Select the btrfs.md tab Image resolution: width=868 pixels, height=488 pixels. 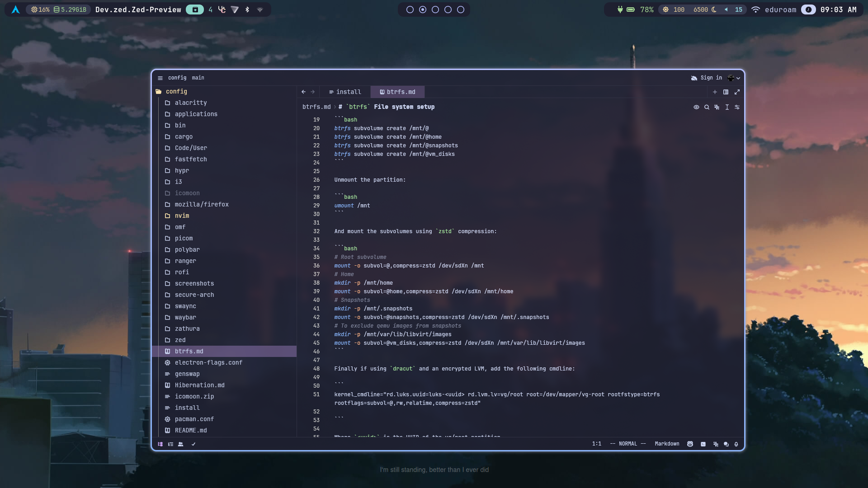[401, 92]
